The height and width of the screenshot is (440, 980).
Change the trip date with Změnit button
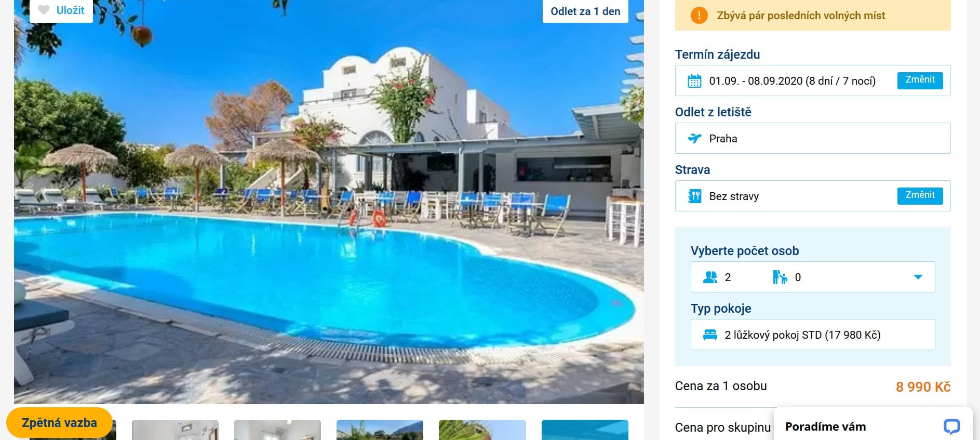[920, 80]
